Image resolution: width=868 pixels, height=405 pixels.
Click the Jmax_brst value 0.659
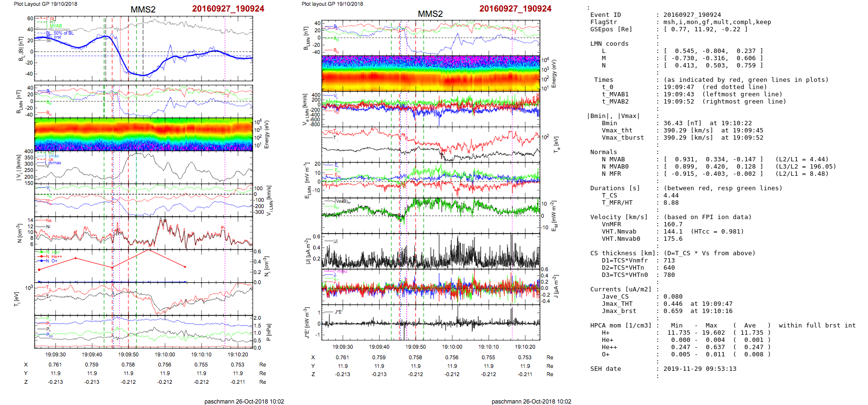(x=673, y=311)
